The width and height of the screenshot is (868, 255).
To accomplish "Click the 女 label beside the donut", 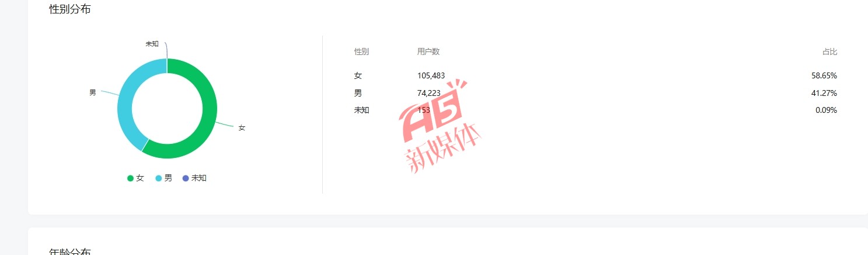I will 242,127.
